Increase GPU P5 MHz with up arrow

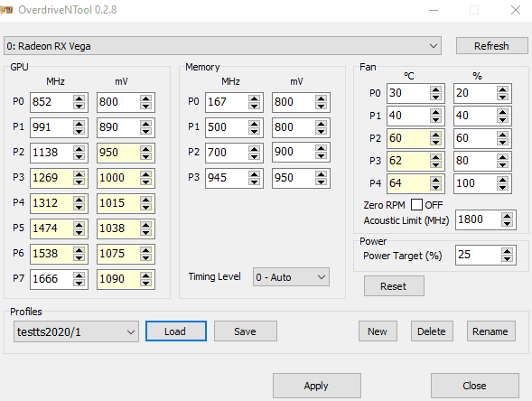tap(79, 225)
